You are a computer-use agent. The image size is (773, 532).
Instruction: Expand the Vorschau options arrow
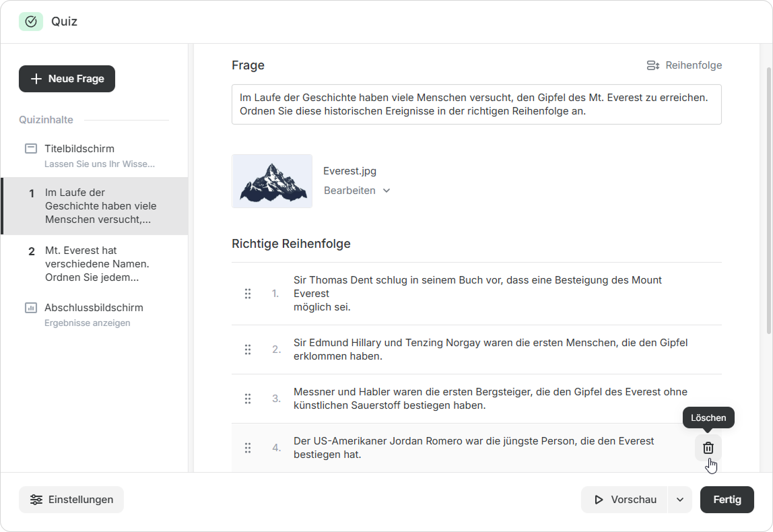click(679, 500)
